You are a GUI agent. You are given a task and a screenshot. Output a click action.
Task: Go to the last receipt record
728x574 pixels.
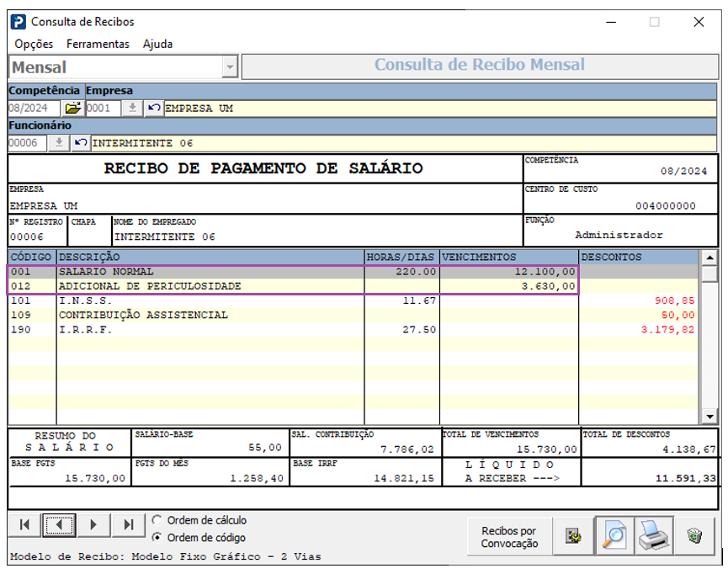[128, 525]
